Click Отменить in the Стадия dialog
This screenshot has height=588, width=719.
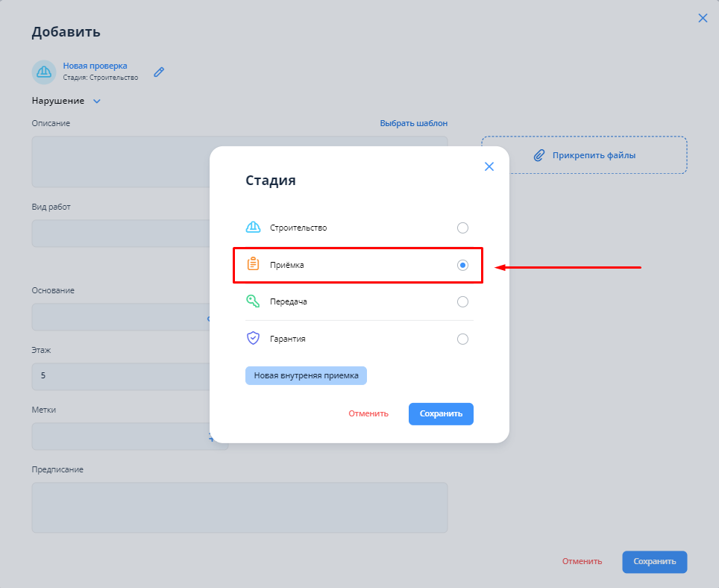[368, 413]
